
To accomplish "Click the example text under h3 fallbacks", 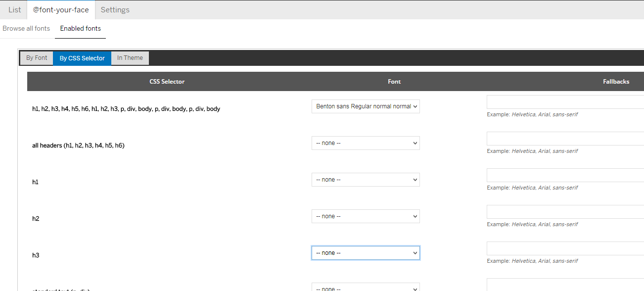I will point(532,261).
